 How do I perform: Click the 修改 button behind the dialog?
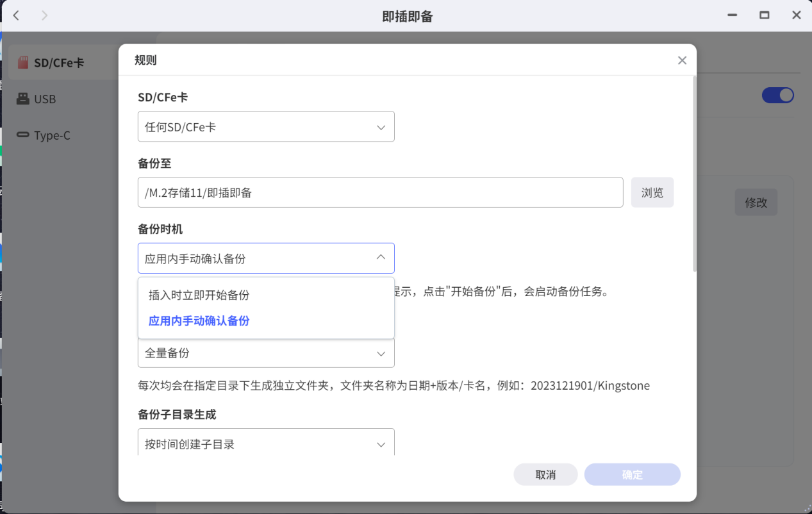[756, 203]
